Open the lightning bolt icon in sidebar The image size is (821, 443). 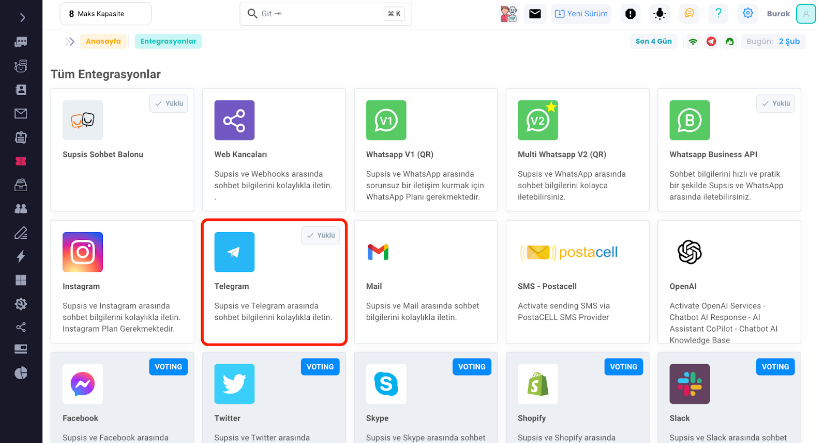click(21, 256)
